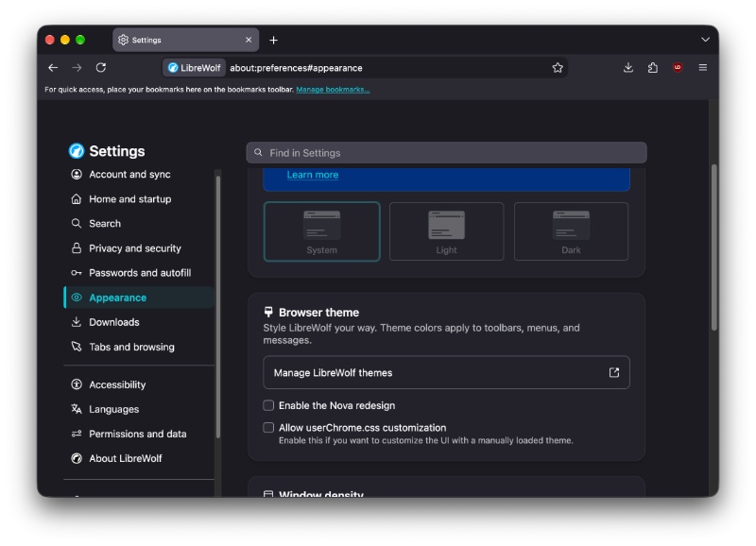756x546 pixels.
Task: Go back using the back arrow
Action: point(53,68)
